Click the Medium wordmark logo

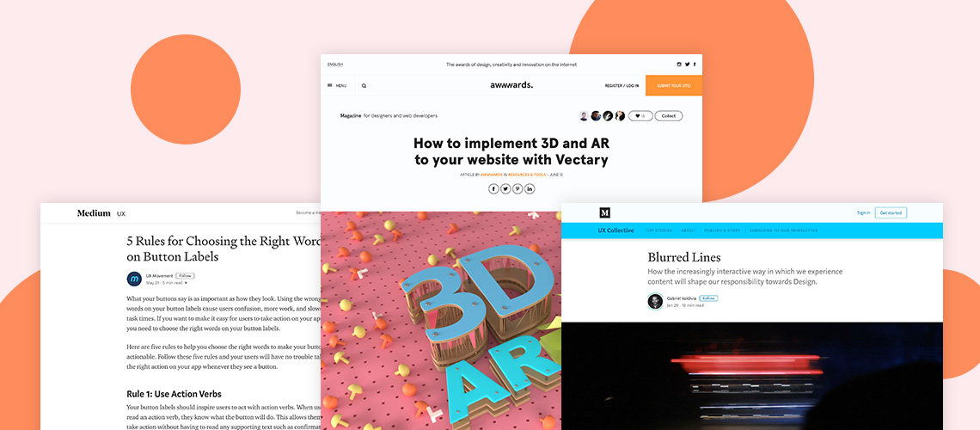click(x=94, y=213)
